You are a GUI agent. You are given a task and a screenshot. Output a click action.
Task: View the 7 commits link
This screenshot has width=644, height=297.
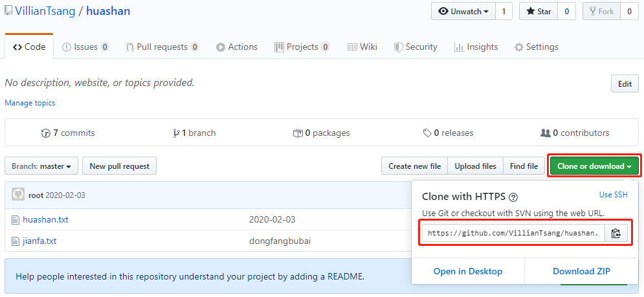68,133
